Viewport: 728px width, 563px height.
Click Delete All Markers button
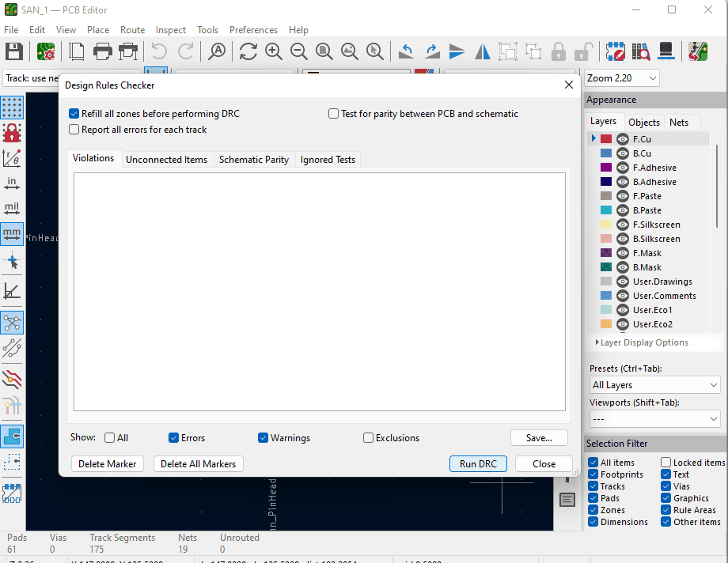point(199,464)
